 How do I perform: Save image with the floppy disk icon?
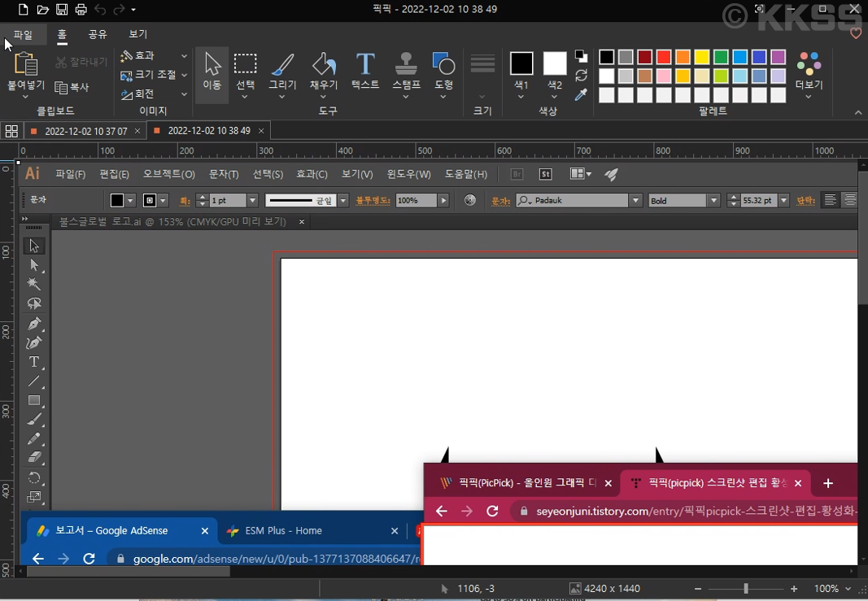pos(62,10)
